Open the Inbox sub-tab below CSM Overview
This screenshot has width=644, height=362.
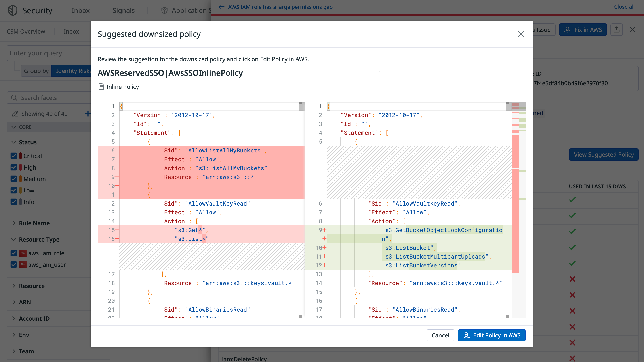[71, 32]
